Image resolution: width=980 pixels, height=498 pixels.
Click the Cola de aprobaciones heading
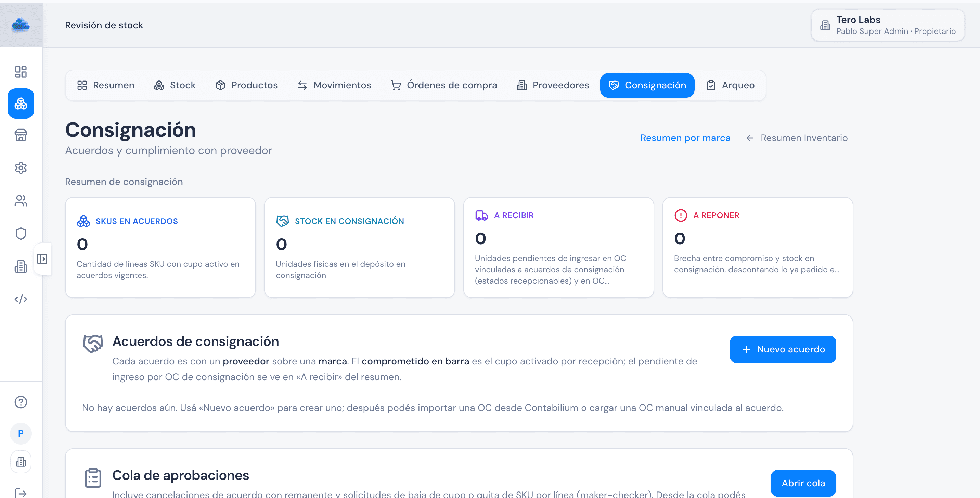181,475
